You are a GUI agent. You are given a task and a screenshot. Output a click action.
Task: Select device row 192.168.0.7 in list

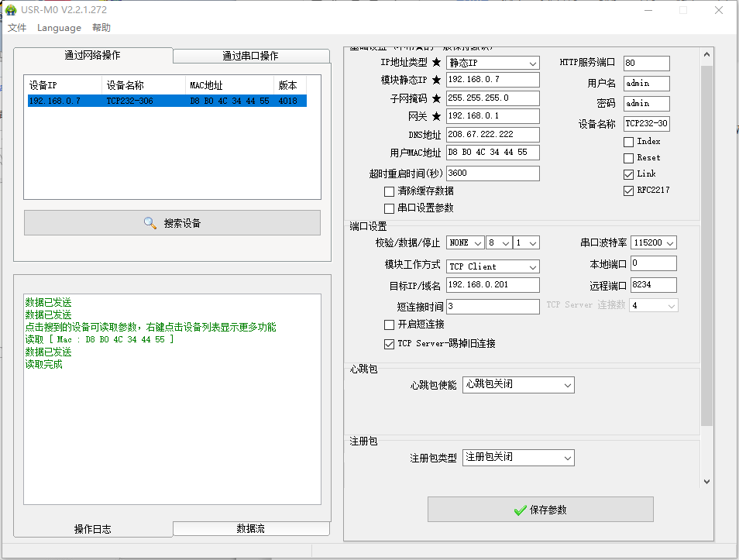[x=167, y=101]
